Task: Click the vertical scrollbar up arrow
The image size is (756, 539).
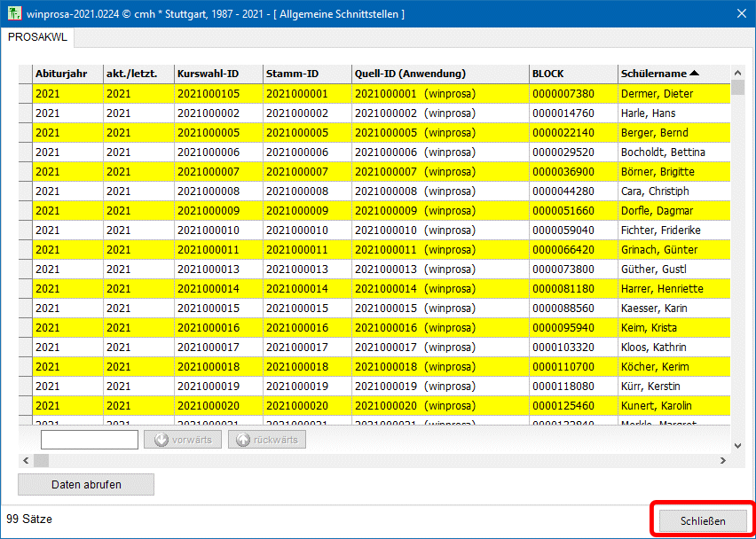Action: click(x=737, y=73)
